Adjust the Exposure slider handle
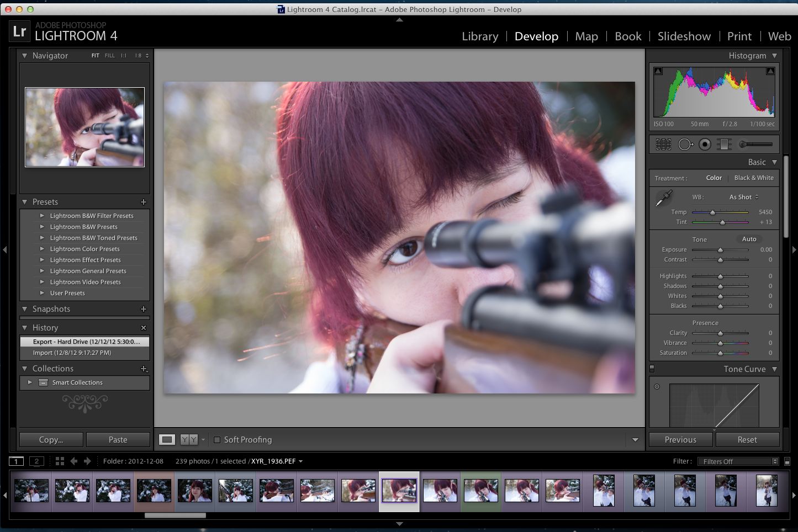Viewport: 798px width, 532px height. pos(720,250)
